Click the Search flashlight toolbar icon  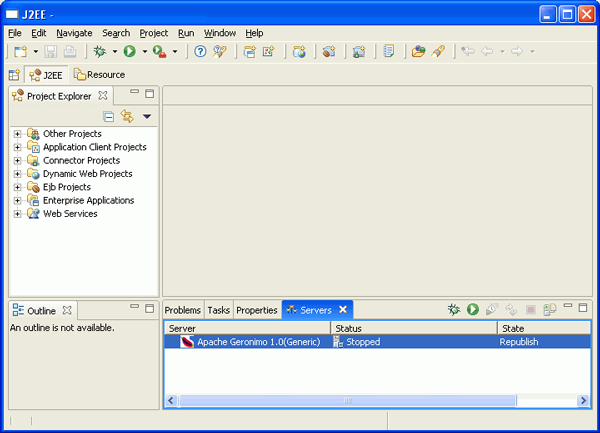(220, 51)
